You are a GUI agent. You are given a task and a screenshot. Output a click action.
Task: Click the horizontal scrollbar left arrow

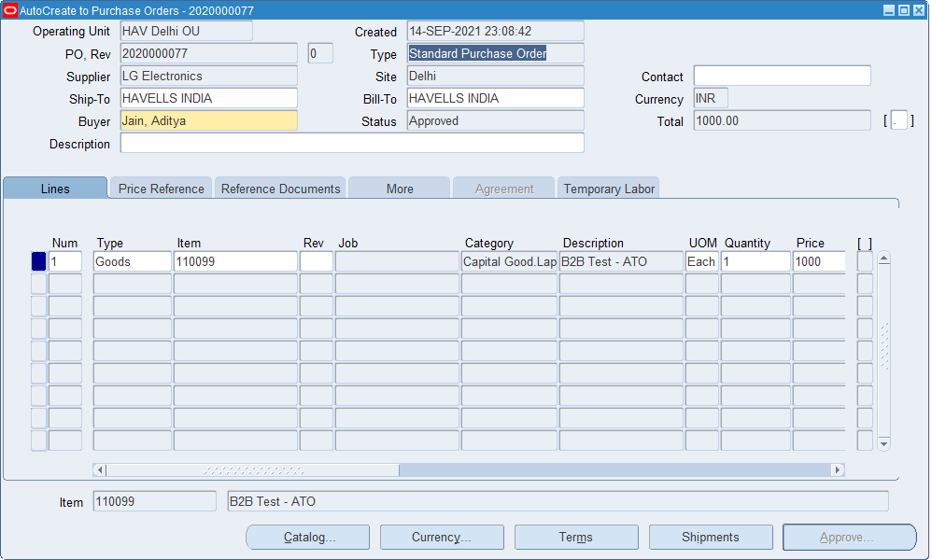pyautogui.click(x=100, y=469)
